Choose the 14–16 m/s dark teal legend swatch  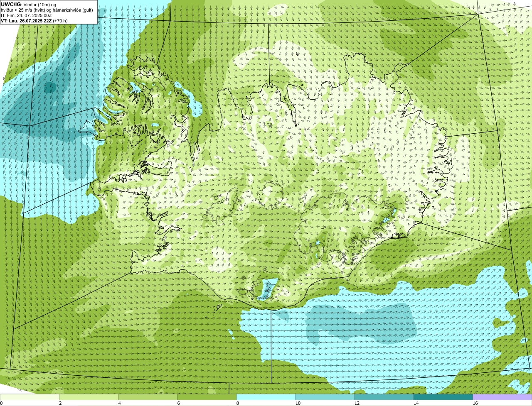click(x=443, y=397)
